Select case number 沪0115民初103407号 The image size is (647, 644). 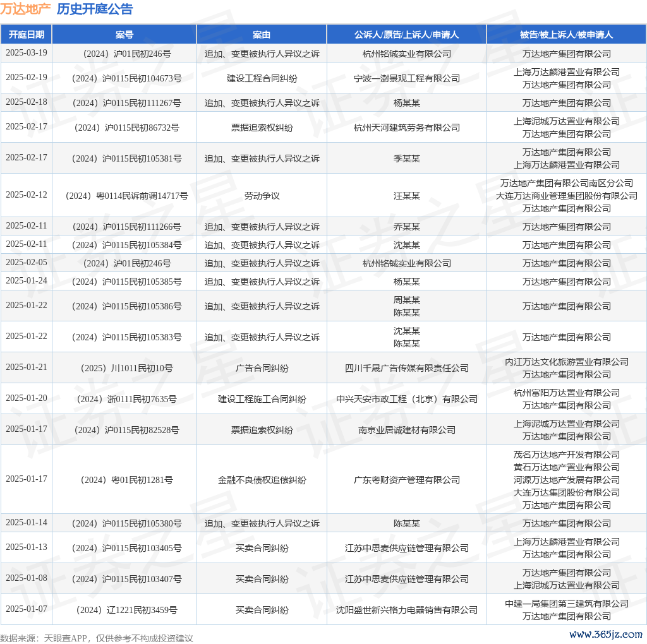point(126,579)
